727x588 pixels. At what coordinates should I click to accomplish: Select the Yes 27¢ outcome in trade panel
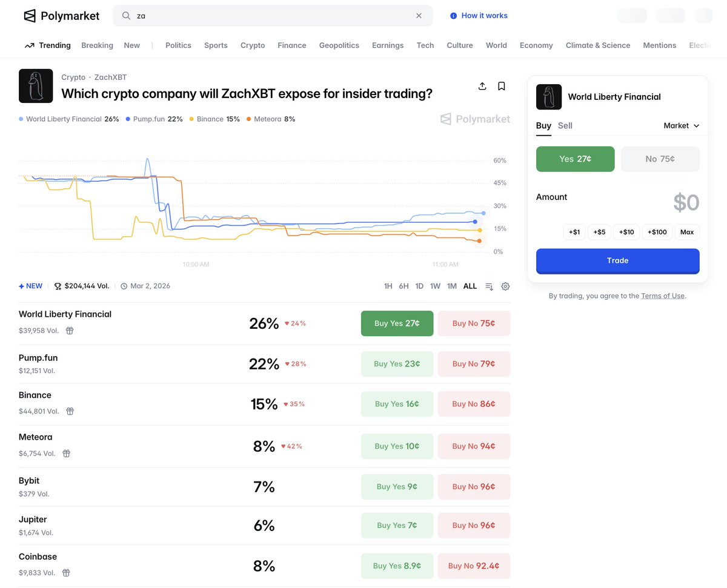(576, 159)
